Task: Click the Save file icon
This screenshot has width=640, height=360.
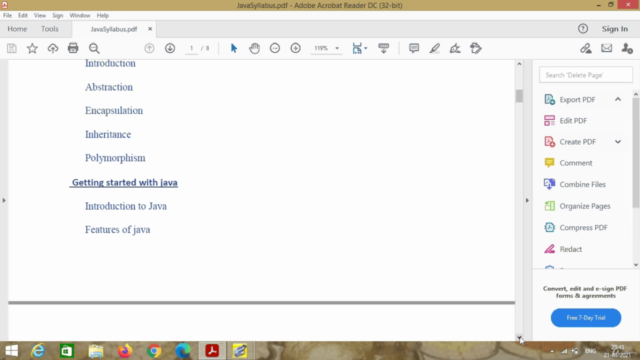Action: [x=12, y=48]
